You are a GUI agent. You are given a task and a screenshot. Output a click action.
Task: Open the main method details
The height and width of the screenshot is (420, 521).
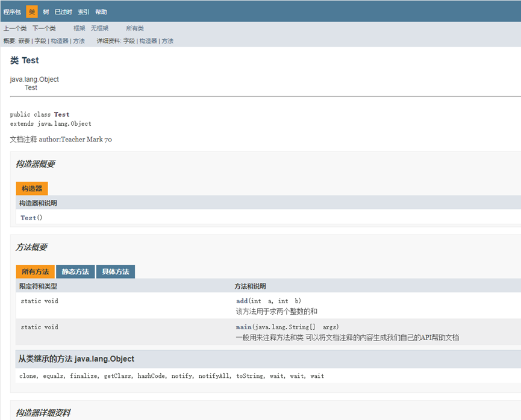click(243, 327)
